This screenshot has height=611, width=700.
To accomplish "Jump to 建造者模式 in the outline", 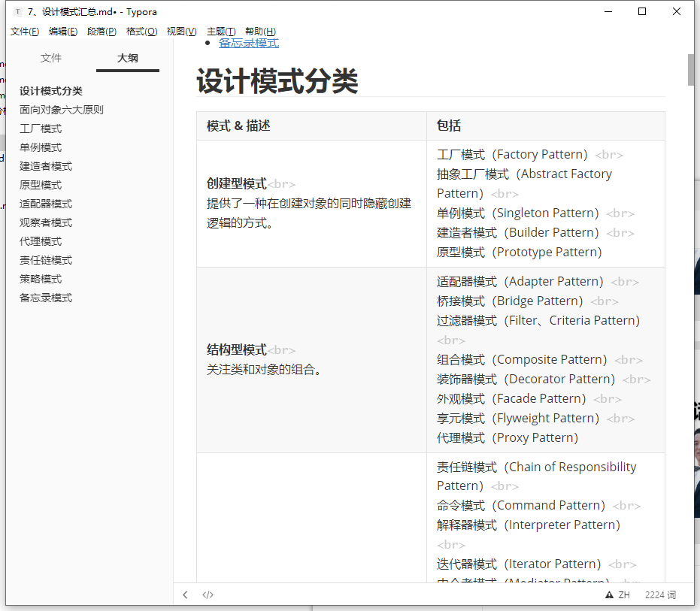I will tap(46, 166).
